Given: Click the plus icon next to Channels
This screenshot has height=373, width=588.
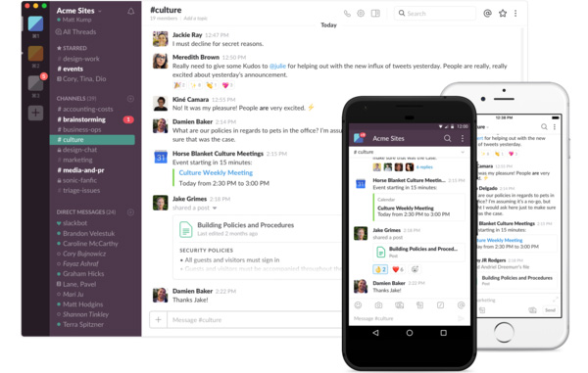Looking at the screenshot, I should click(x=130, y=99).
